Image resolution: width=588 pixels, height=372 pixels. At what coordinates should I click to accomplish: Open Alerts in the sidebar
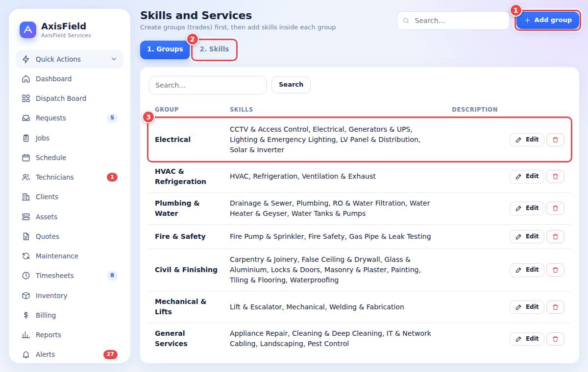70,354
